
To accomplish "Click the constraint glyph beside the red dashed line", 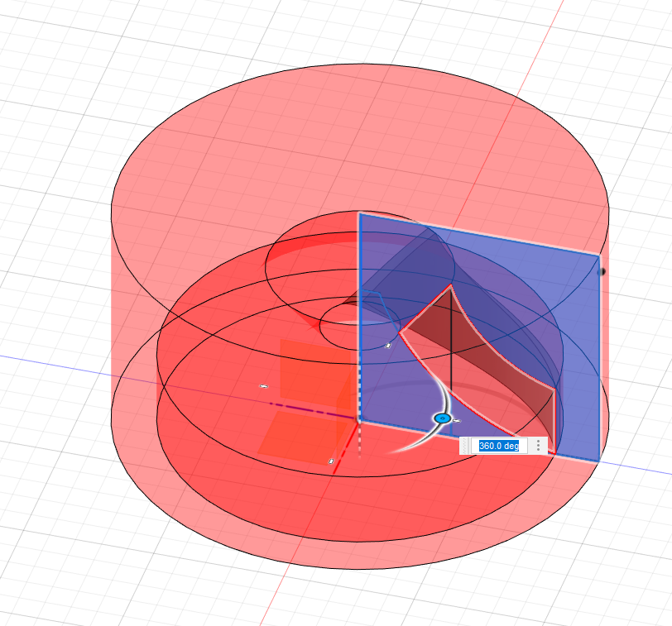I will 331,461.
